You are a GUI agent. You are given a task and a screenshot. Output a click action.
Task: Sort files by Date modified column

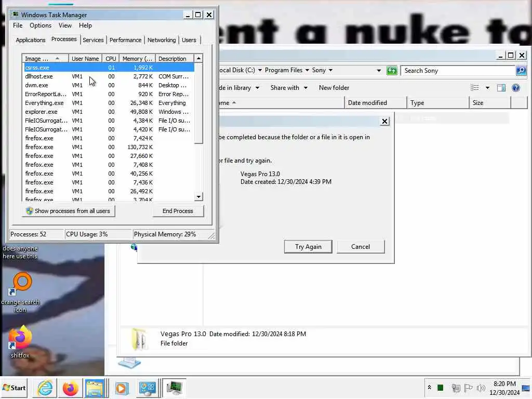[x=376, y=103]
